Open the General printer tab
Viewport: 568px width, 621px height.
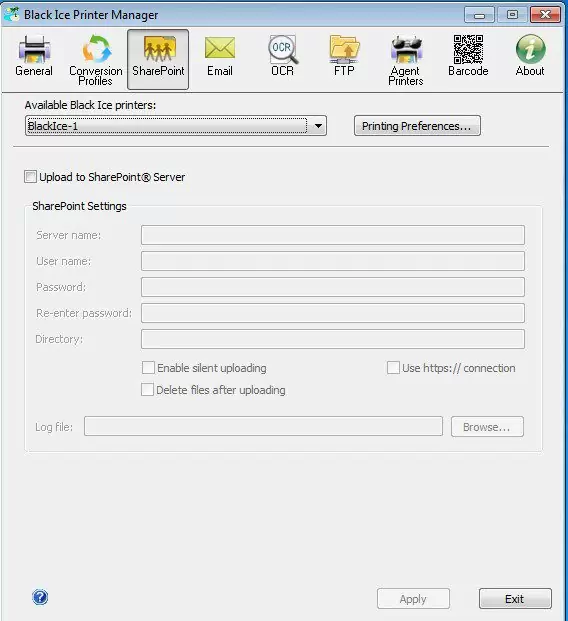coord(34,56)
